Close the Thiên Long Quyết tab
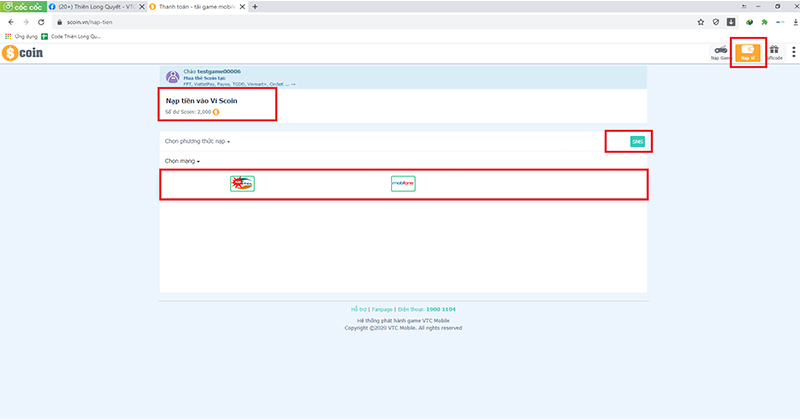Screen dimensions: 800x420 tap(142, 7)
